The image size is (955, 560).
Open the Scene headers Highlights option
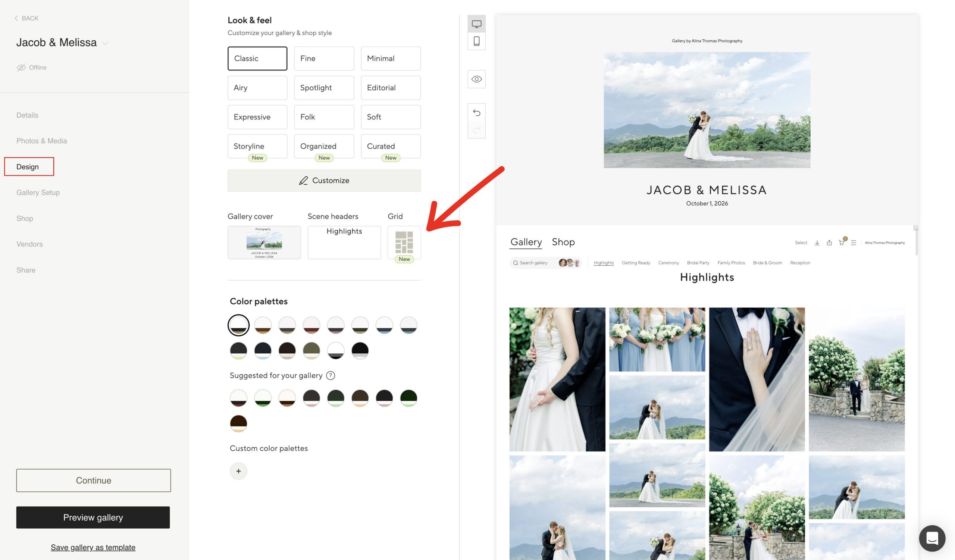click(344, 243)
